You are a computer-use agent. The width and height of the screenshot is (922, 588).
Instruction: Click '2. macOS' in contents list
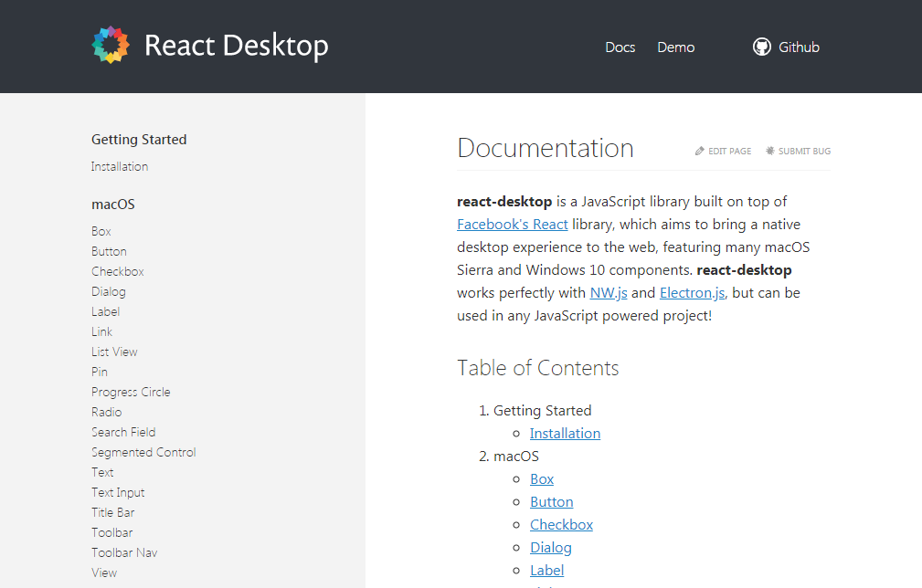point(509,457)
